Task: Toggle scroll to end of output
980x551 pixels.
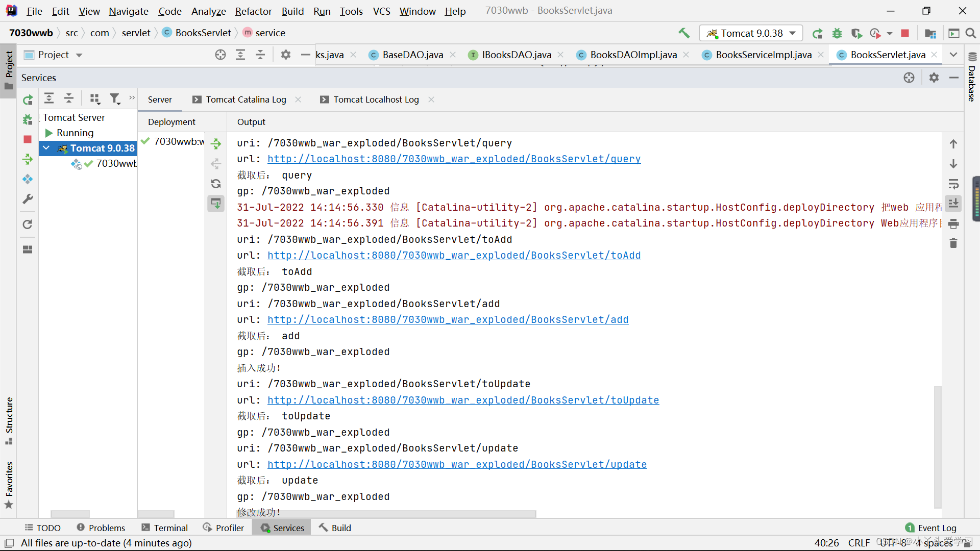Action: [x=953, y=203]
